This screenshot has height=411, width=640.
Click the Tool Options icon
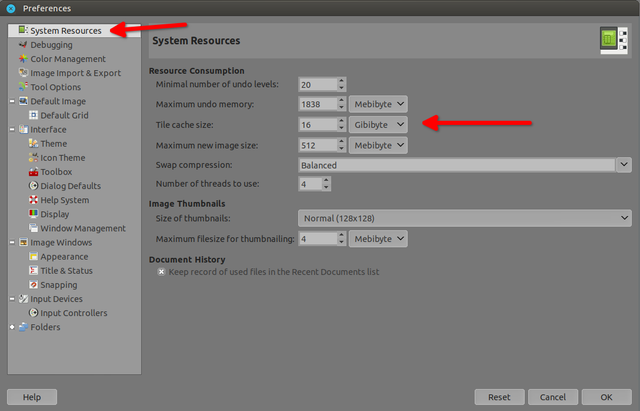click(x=23, y=87)
